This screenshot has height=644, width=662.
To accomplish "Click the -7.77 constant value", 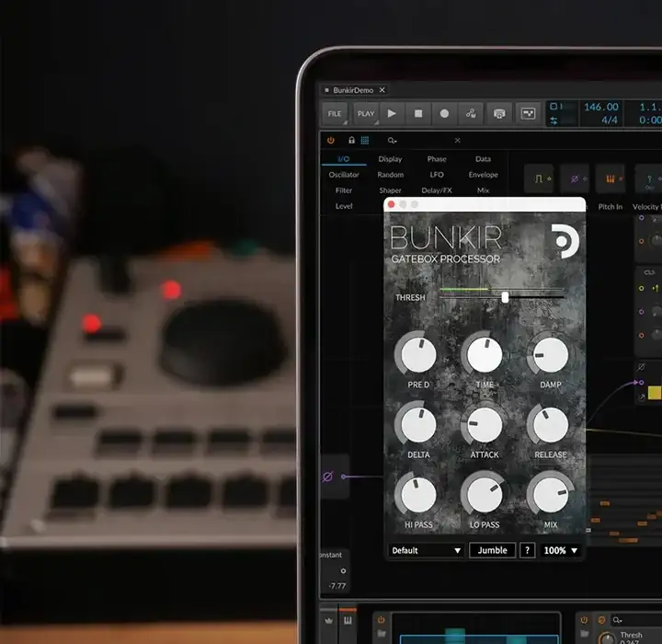I will tap(337, 586).
